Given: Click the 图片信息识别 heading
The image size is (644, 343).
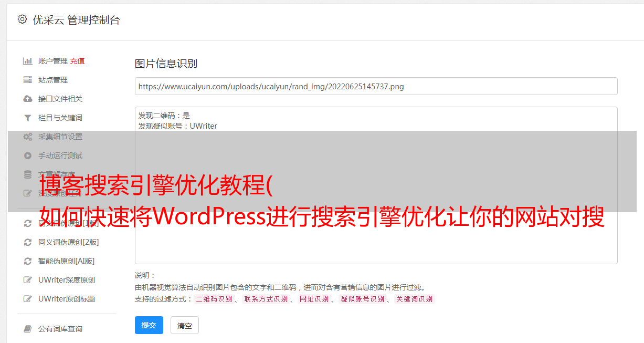Looking at the screenshot, I should click(166, 64).
